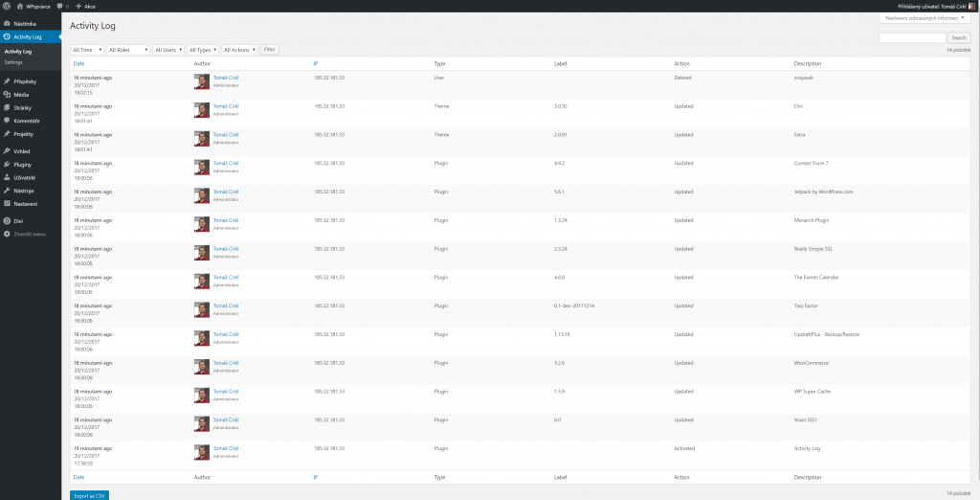Image resolution: width=980 pixels, height=500 pixels.
Task: Open the All Types dropdown
Action: click(x=203, y=50)
